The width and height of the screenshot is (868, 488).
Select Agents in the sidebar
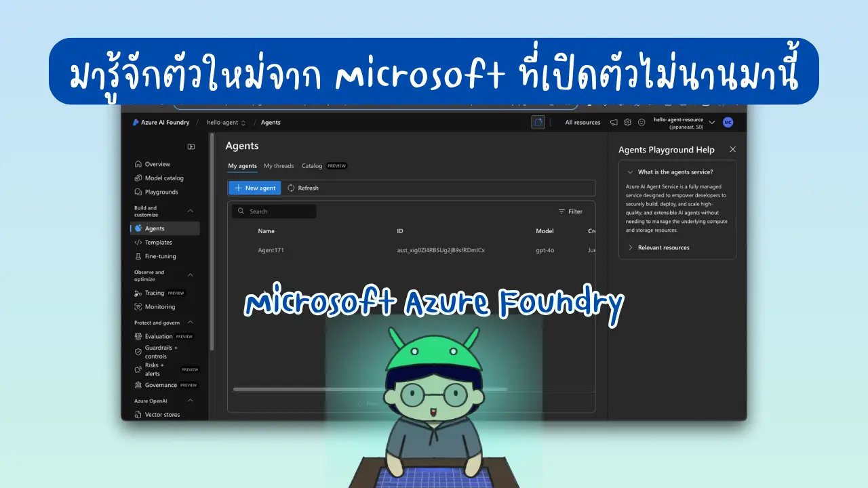165,228
